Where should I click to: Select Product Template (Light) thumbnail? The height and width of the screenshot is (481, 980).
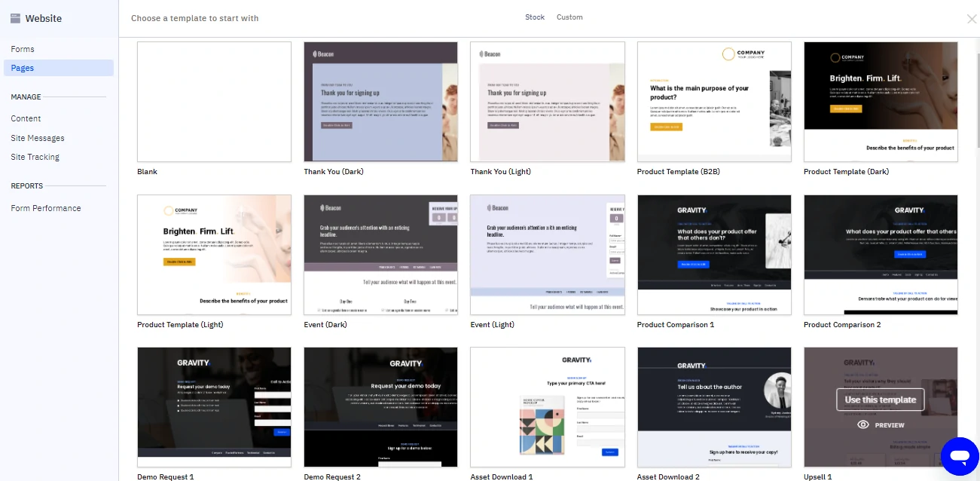[214, 255]
